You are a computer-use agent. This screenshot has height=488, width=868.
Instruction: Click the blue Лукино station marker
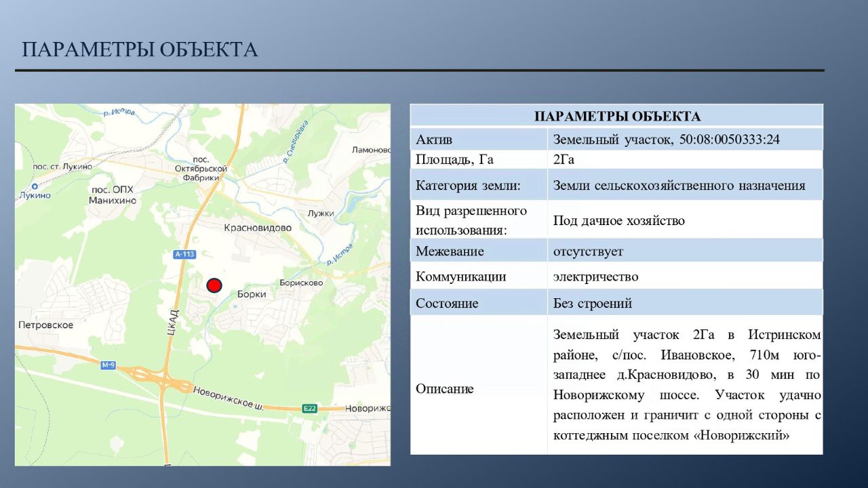35,186
